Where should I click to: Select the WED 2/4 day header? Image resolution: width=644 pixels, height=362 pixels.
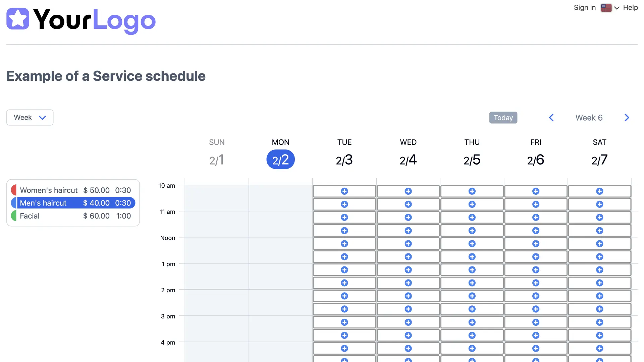(408, 160)
